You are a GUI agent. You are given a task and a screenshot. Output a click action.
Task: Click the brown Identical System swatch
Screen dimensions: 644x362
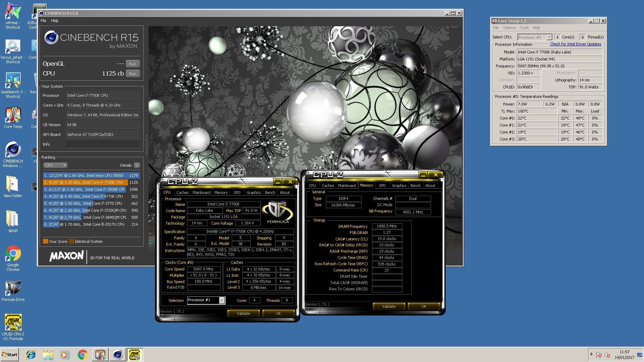point(71,241)
